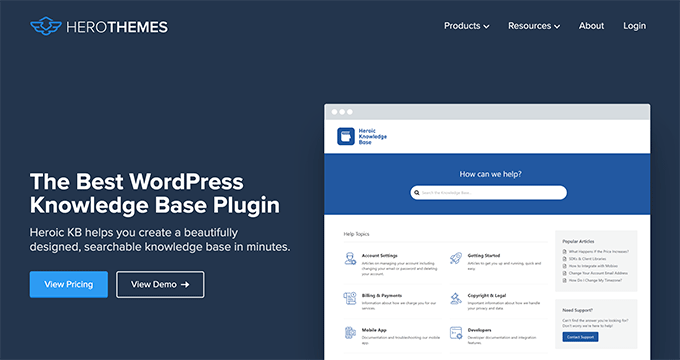Click the Copyright & Legal gavel icon
The height and width of the screenshot is (360, 680).
tap(456, 298)
